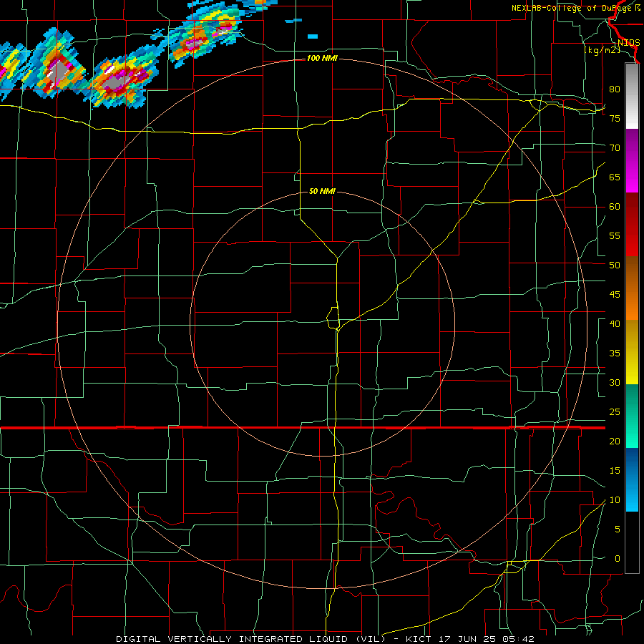Click the 15 value on the color scale
Screen dimensions: 644x644
[x=615, y=471]
